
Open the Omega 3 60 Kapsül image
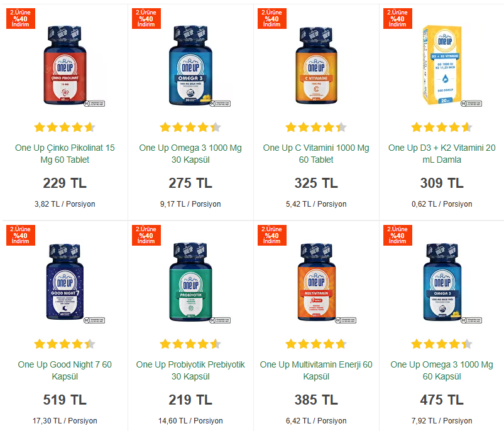pos(442,283)
